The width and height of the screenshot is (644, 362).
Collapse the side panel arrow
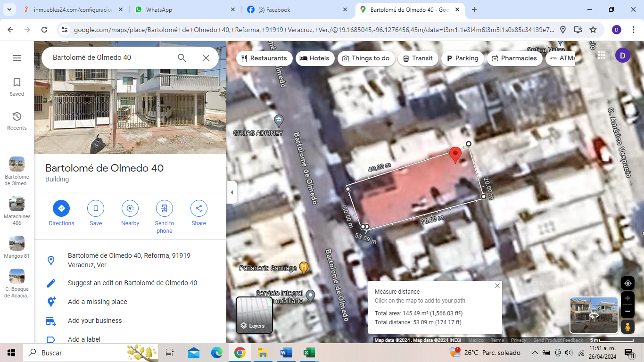coord(231,192)
